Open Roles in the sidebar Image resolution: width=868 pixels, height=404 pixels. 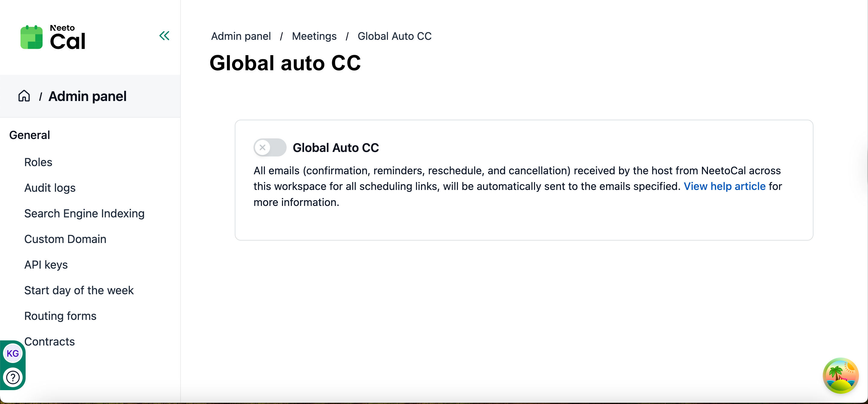point(38,163)
